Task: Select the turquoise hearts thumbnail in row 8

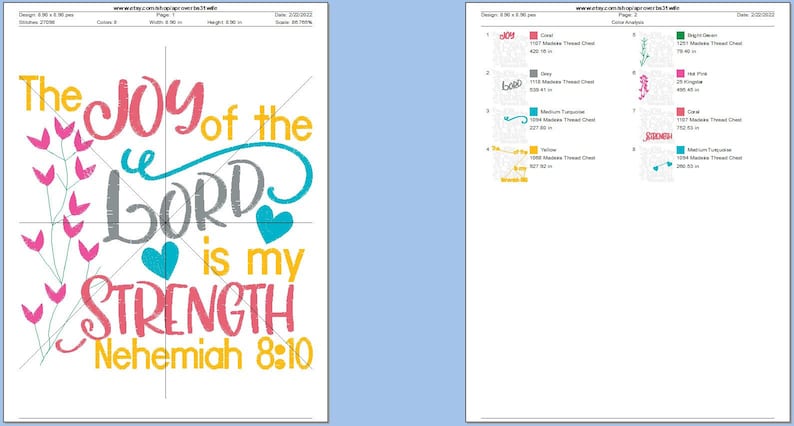Action: point(657,164)
